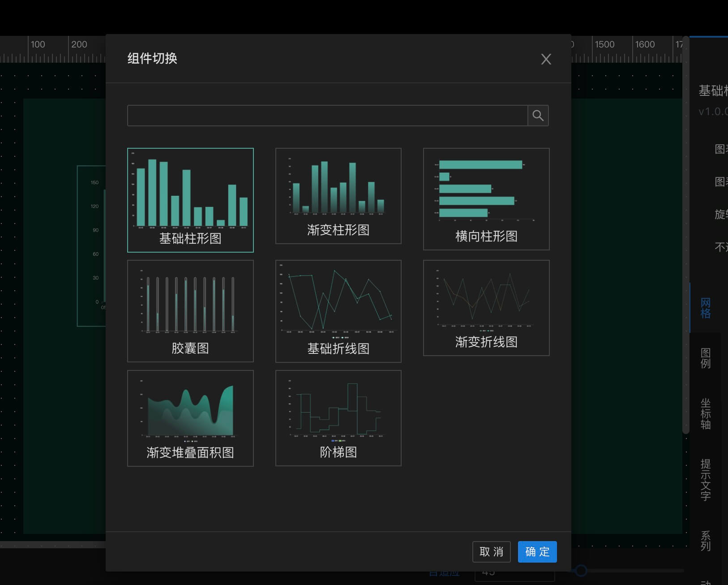Click the search magnifier icon
The height and width of the screenshot is (585, 728).
coord(538,116)
